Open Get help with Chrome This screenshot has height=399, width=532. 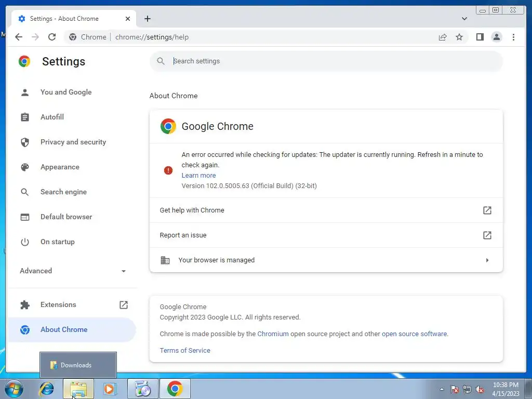click(x=326, y=210)
